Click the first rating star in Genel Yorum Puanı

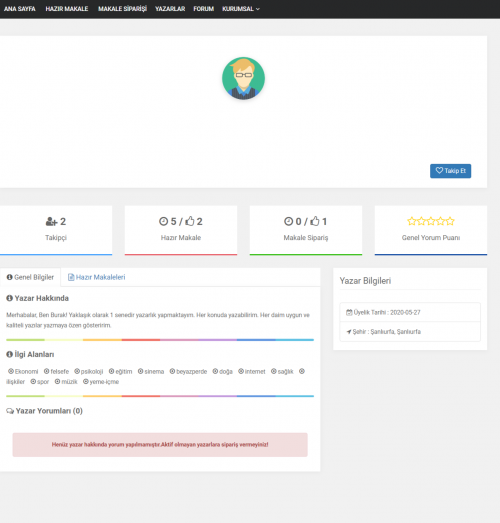click(x=412, y=221)
